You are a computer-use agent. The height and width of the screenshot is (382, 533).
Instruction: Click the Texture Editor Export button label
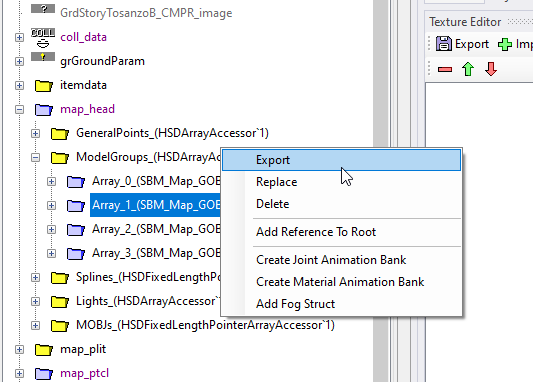click(x=472, y=44)
